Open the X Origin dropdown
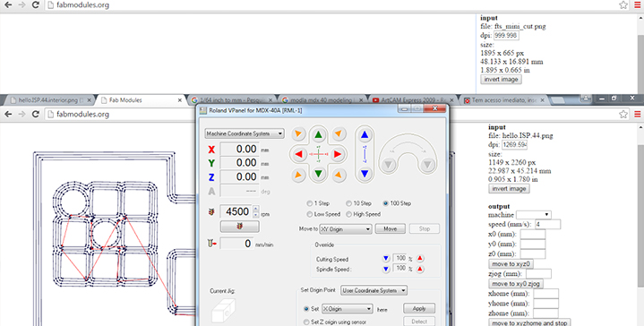The width and height of the screenshot is (644, 326). [348, 309]
